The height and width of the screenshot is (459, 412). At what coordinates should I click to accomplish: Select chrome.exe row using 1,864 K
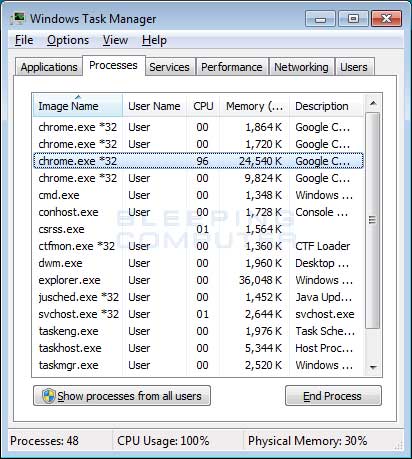tap(198, 127)
